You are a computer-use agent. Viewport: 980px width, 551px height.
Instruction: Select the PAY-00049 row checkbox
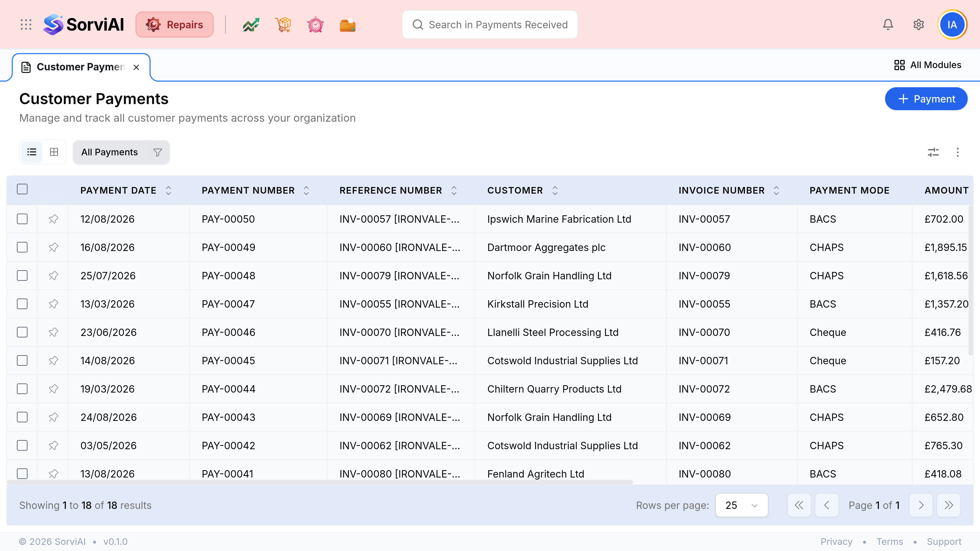click(x=22, y=247)
